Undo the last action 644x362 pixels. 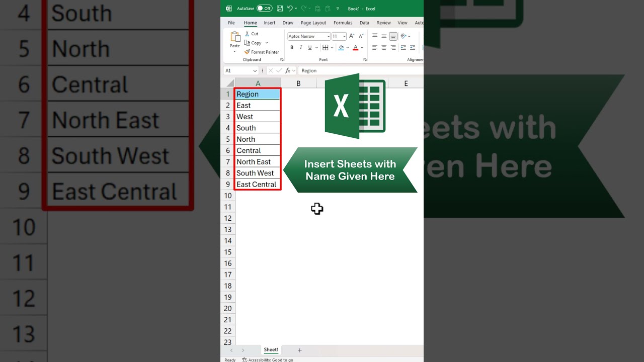pos(290,9)
